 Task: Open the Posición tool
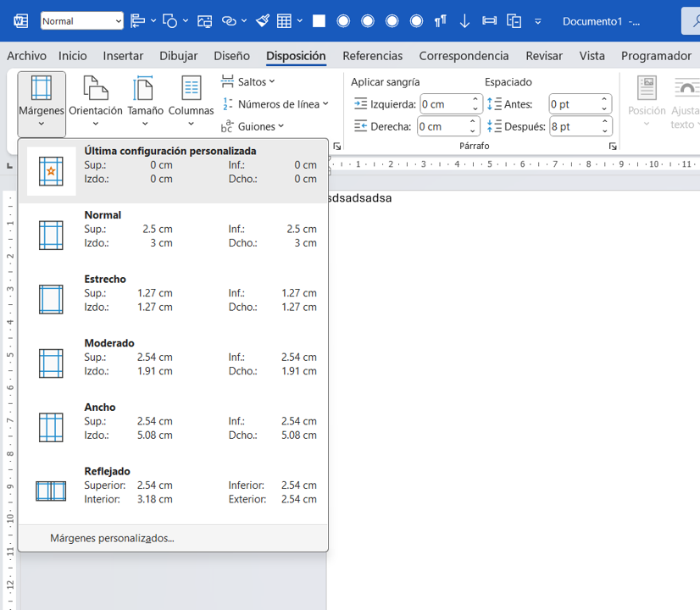coord(646,102)
